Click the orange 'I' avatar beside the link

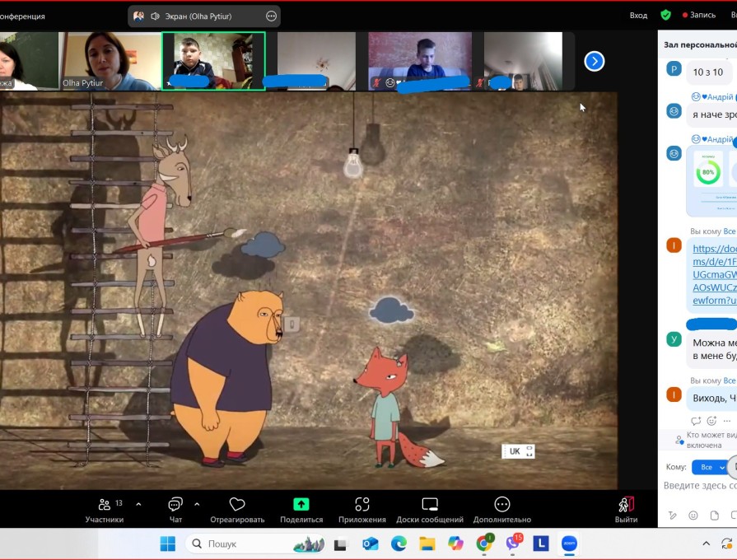674,245
